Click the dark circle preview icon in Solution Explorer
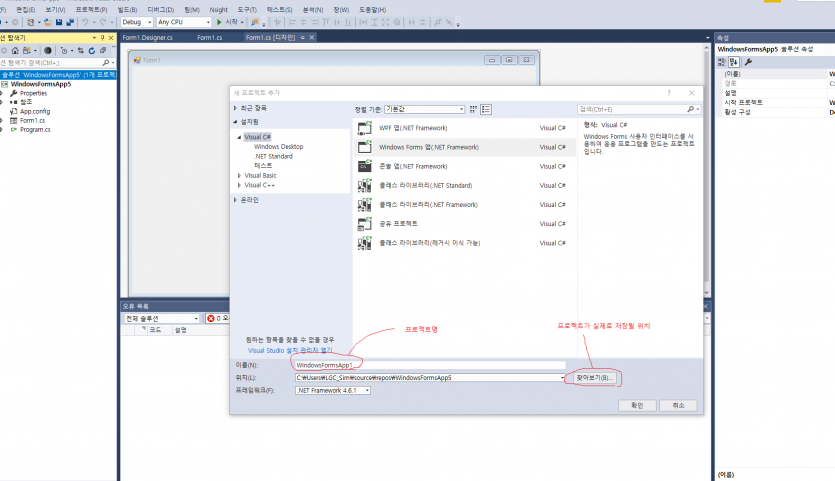 [47, 51]
